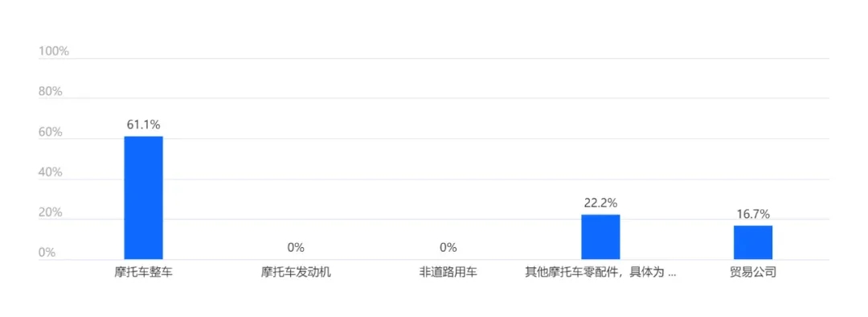Click the 其他摩托车零配件 blue bar

600,237
